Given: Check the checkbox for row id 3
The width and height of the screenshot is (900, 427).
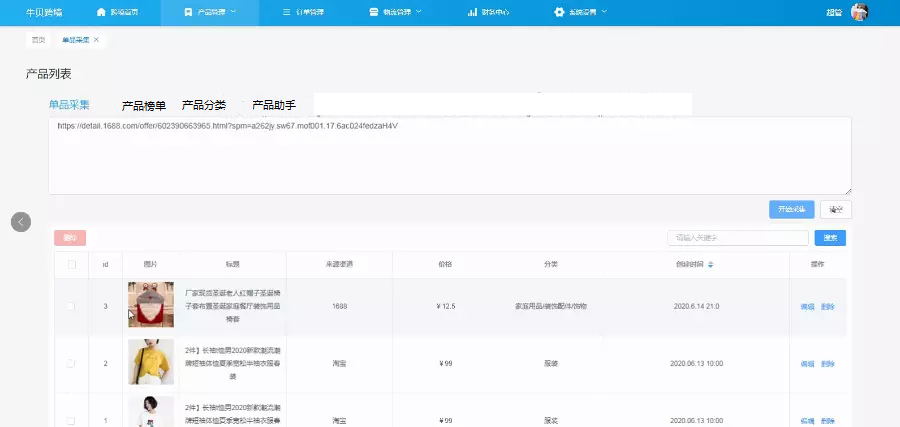Looking at the screenshot, I should pos(71,306).
